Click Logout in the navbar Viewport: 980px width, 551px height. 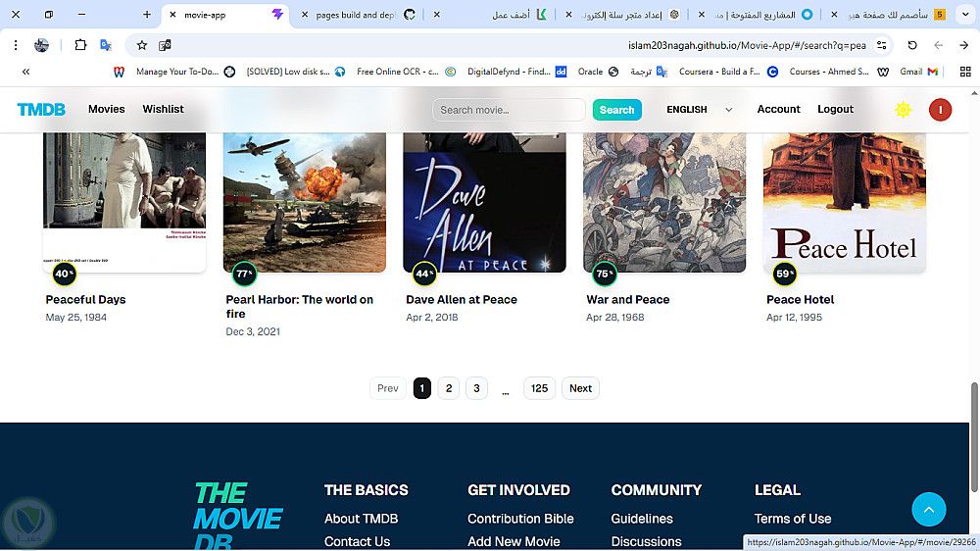(835, 109)
